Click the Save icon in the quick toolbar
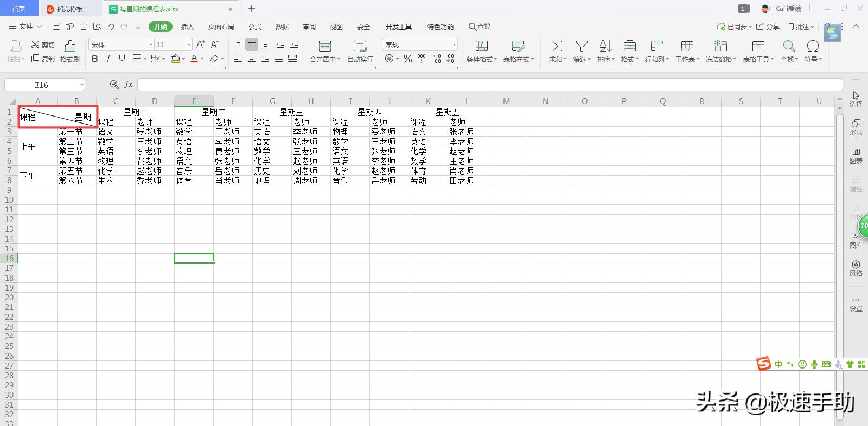Screen dimensions: 868x426 (56, 27)
